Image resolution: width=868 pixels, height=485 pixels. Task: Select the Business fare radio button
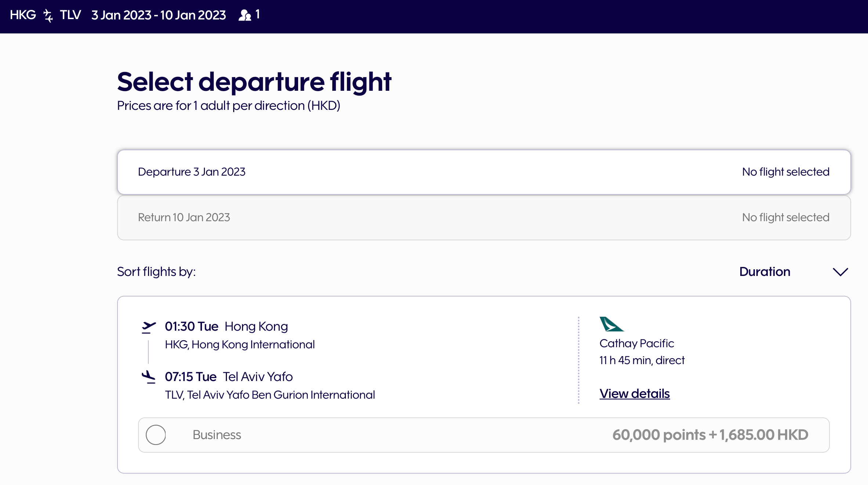pos(156,435)
